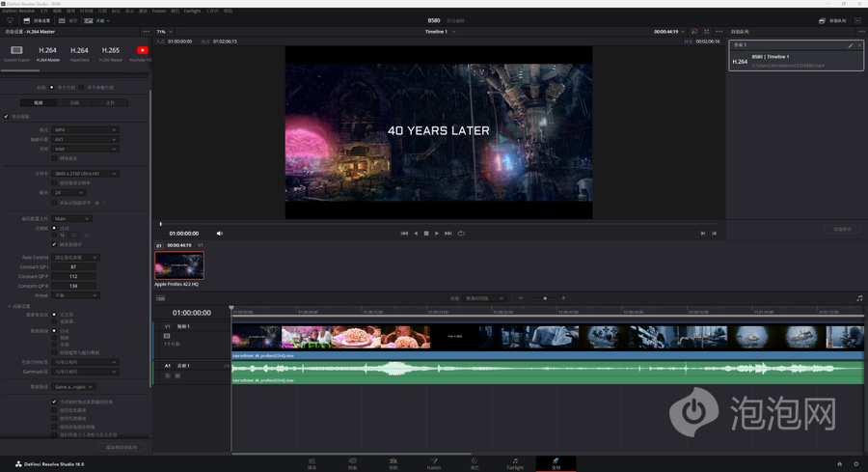The height and width of the screenshot is (472, 868).
Task: Choose the H.265 Master render preset
Action: (111, 53)
